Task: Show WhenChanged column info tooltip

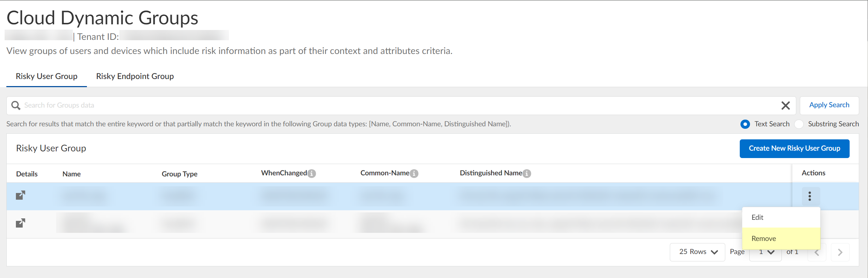Action: (312, 174)
